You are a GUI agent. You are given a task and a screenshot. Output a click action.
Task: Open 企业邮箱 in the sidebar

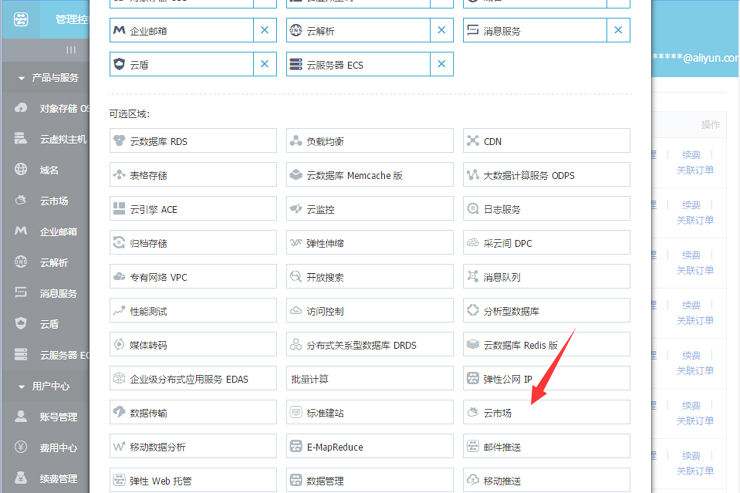coord(45,231)
